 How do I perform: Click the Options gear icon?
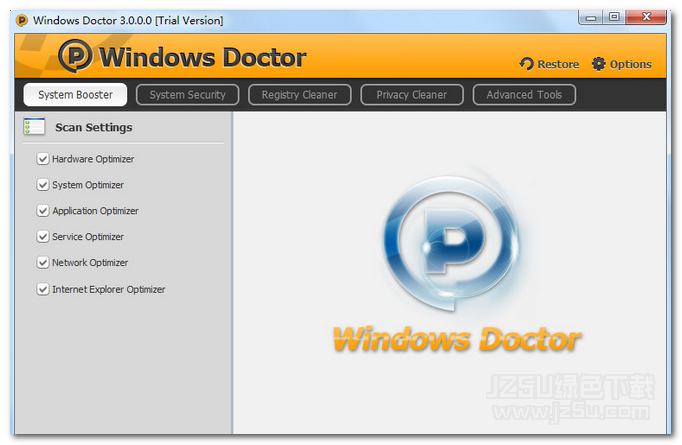(598, 64)
